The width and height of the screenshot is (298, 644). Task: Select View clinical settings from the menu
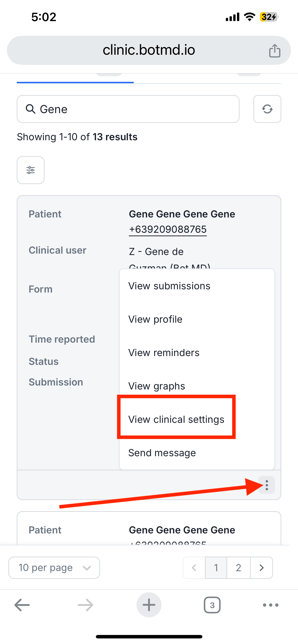(176, 419)
